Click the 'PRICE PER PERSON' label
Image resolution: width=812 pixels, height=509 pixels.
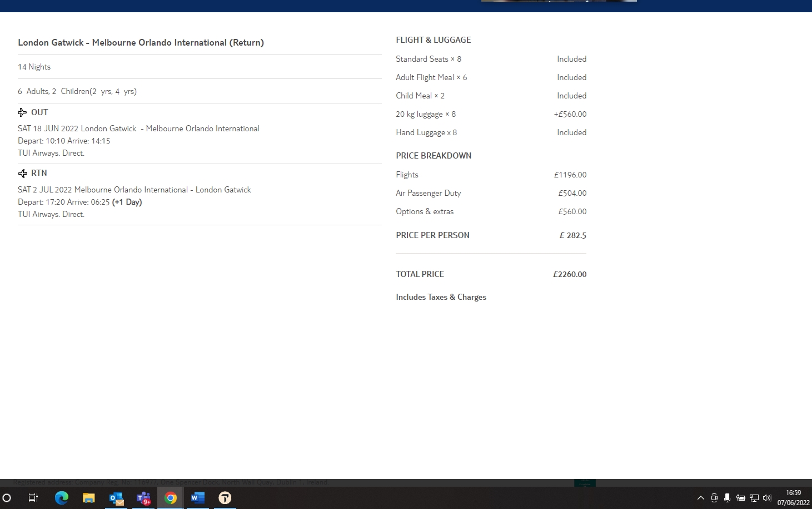432,235
